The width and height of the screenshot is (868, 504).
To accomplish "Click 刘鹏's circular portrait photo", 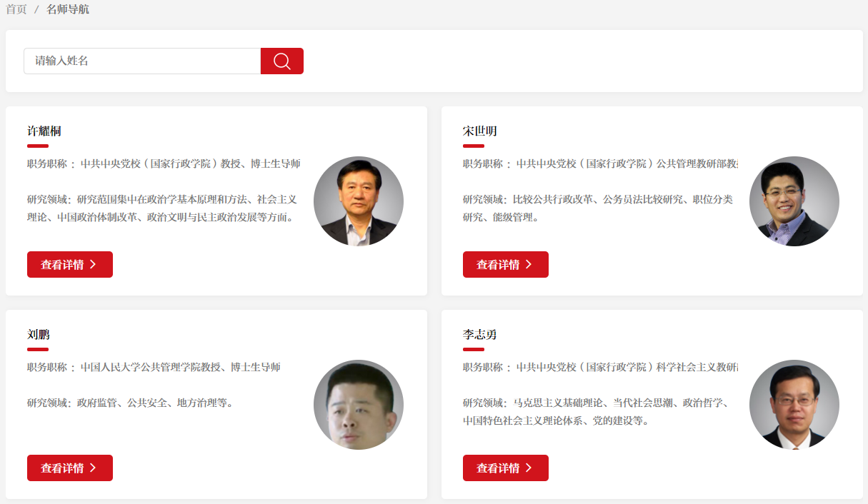I will tap(358, 404).
